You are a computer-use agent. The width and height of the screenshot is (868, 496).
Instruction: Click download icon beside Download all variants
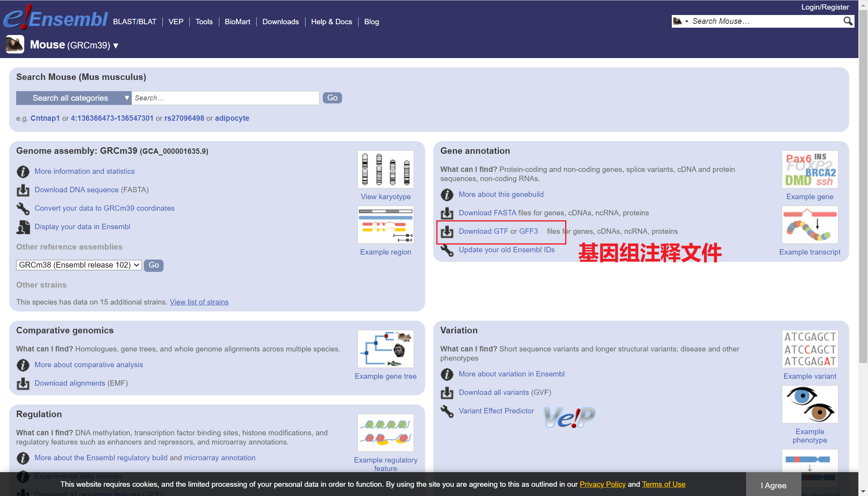point(447,393)
